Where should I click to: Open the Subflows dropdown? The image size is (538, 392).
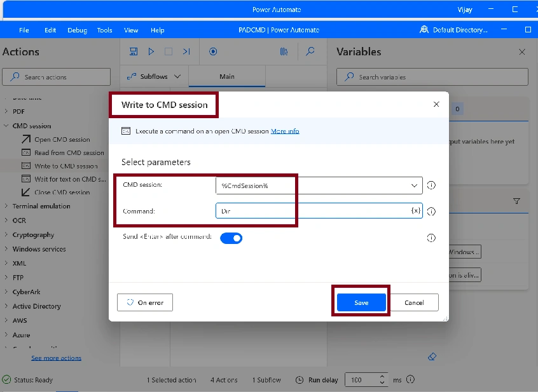tap(154, 76)
